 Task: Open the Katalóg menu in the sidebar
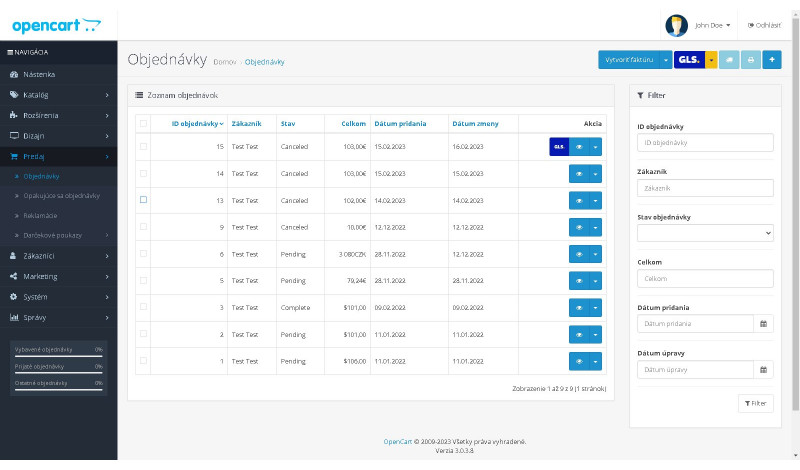[x=58, y=95]
